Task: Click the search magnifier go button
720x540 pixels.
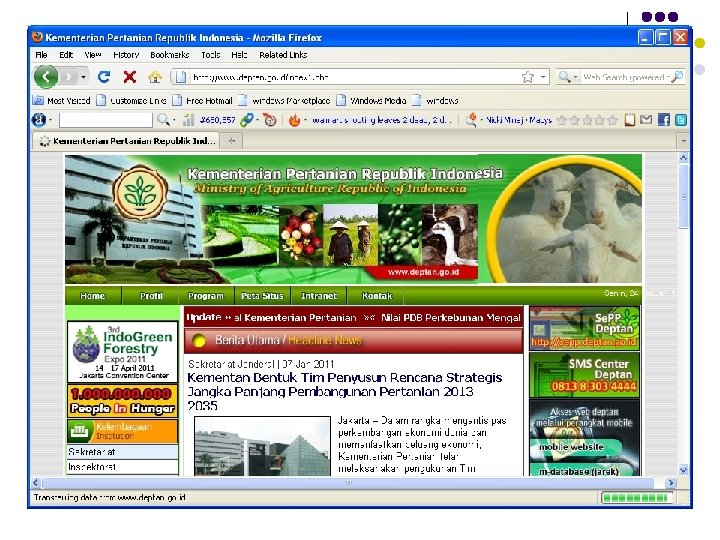Action: click(677, 77)
